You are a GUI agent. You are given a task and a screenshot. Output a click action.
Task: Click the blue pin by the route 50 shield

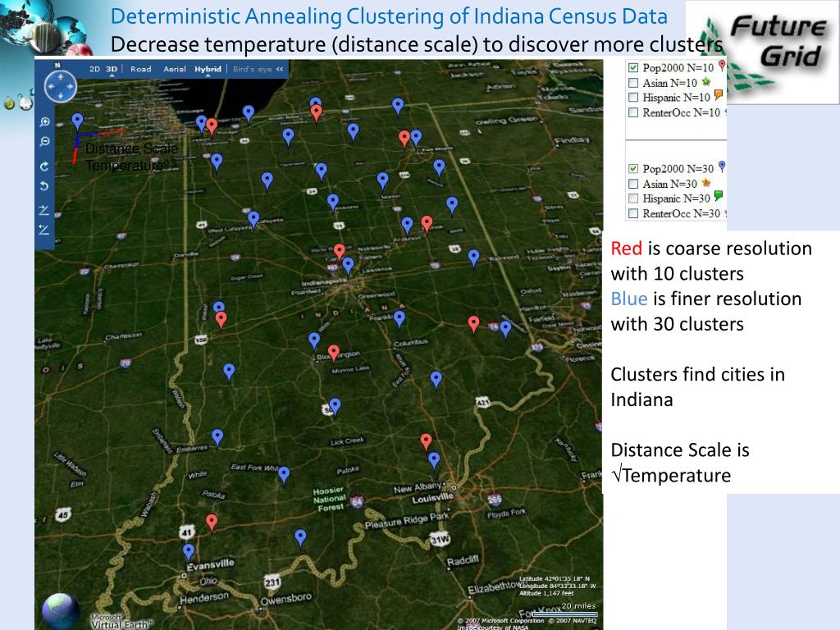[335, 405]
